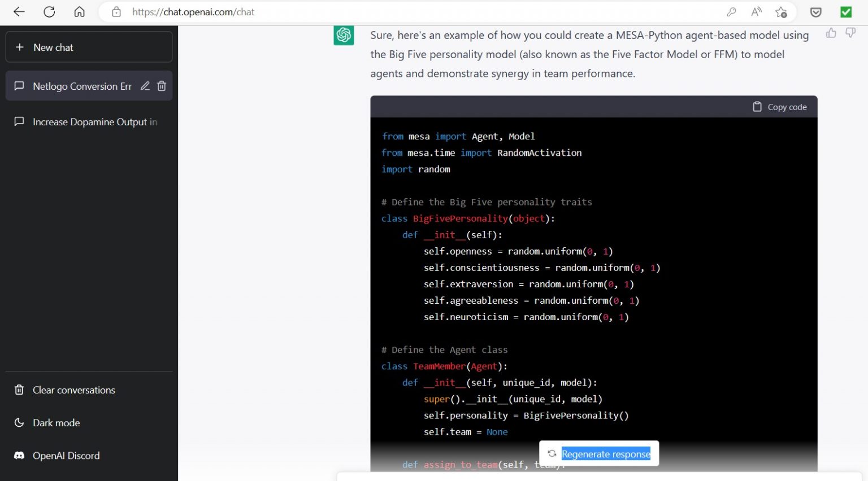This screenshot has width=868, height=481.
Task: Open Increase Dopamine Output conversation
Action: (x=90, y=122)
